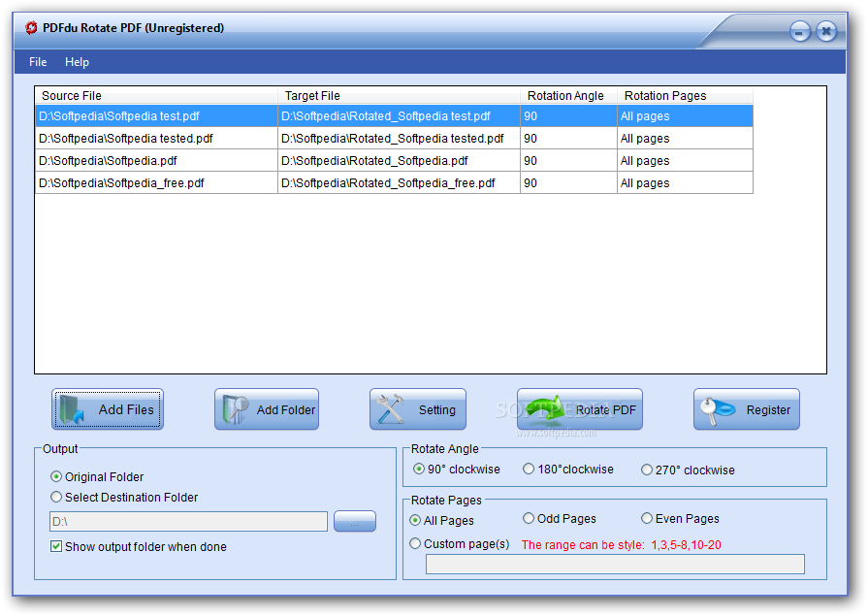Click 'All pages' in Softpedia.pdf row
The image size is (868, 616).
686,161
